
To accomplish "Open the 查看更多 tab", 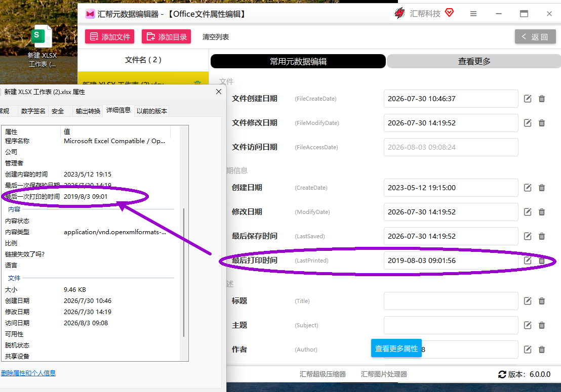I will pyautogui.click(x=474, y=62).
